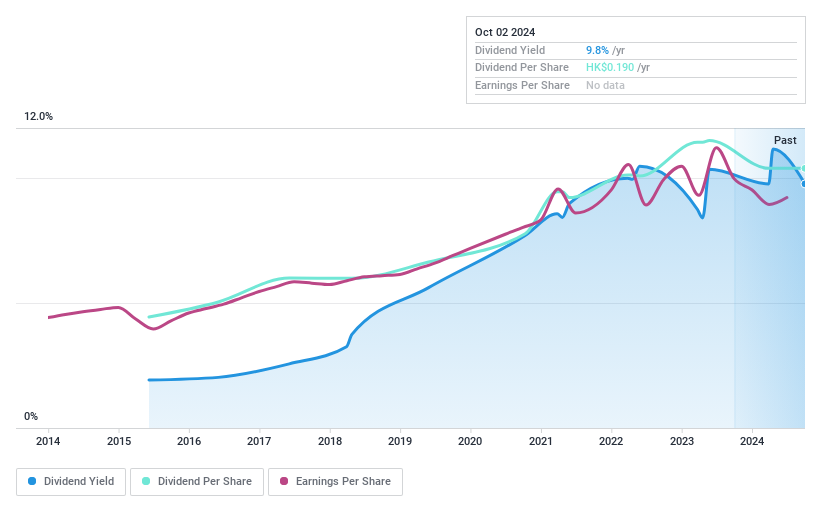Viewport: 821px width, 508px height.
Task: Click the blue endpoint marker on the yield line
Action: pos(804,183)
